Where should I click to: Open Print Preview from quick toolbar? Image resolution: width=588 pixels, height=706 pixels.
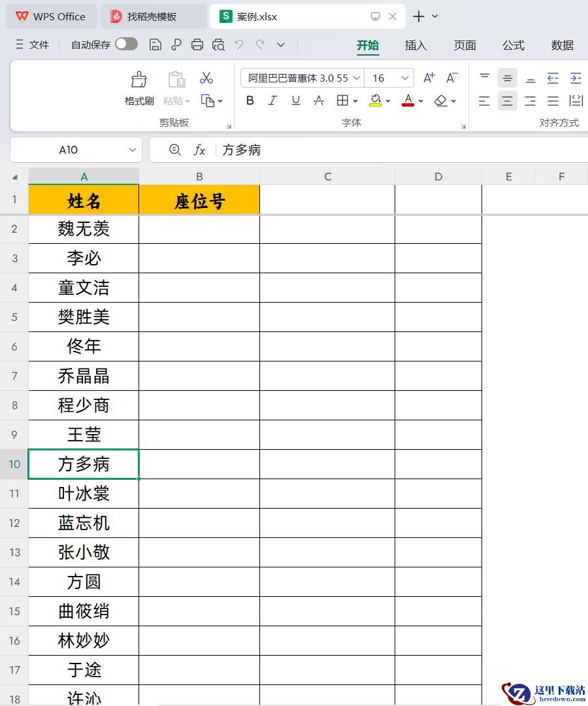point(218,44)
